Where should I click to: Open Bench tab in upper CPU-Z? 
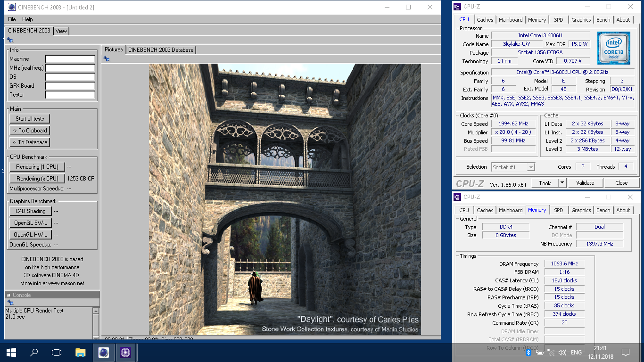[x=603, y=20]
